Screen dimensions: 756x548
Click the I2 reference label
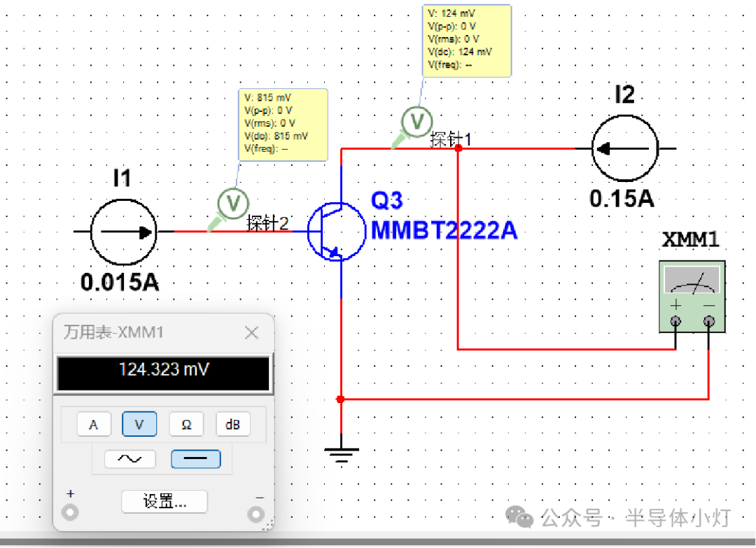coord(625,94)
